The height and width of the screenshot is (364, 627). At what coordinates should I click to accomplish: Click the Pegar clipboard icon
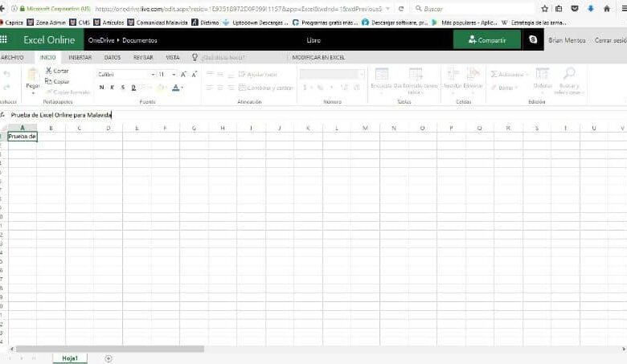click(32, 75)
